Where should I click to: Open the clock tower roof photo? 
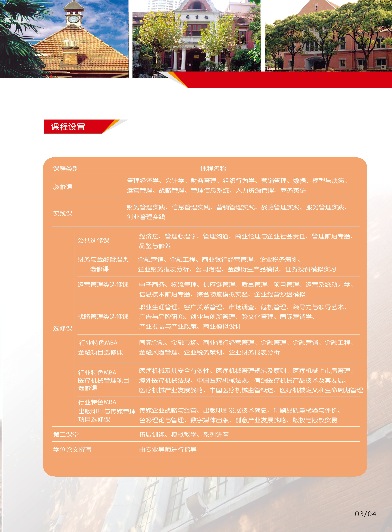pyautogui.click(x=64, y=39)
